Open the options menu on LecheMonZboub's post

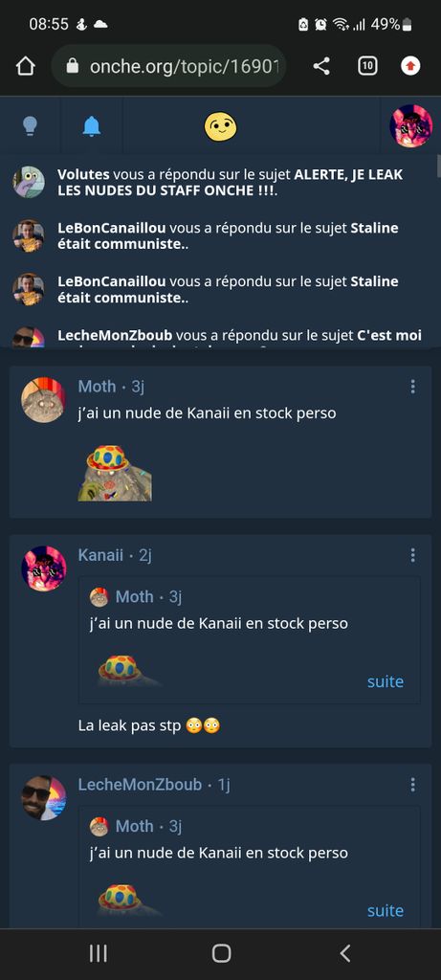[413, 785]
